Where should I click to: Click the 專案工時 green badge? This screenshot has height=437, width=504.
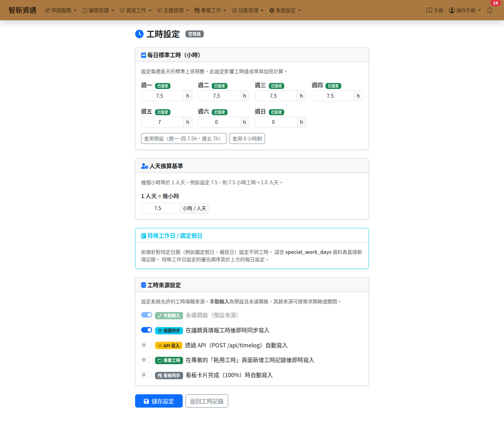click(x=169, y=360)
